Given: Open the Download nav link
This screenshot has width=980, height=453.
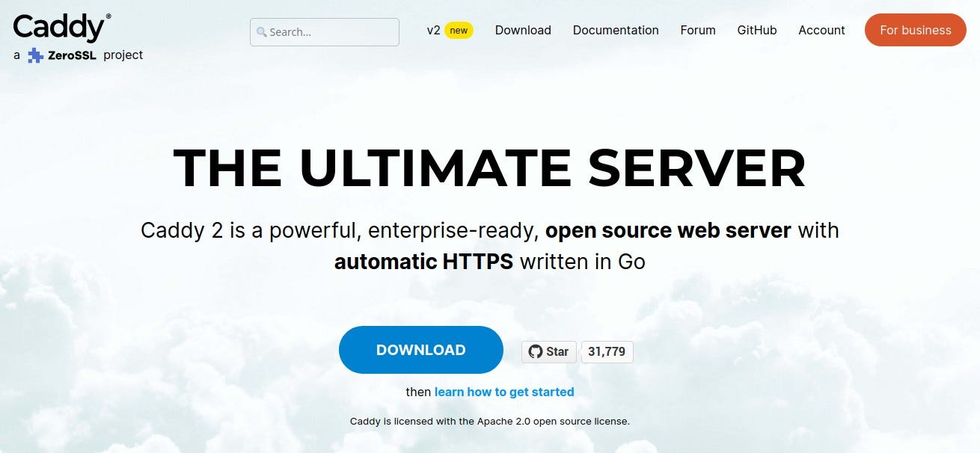Looking at the screenshot, I should click(x=523, y=31).
